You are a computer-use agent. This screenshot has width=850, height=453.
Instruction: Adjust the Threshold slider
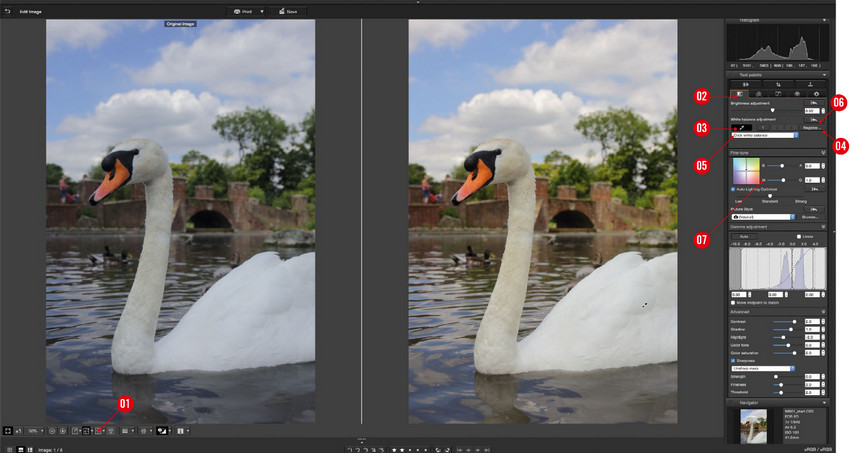pyautogui.click(x=783, y=392)
